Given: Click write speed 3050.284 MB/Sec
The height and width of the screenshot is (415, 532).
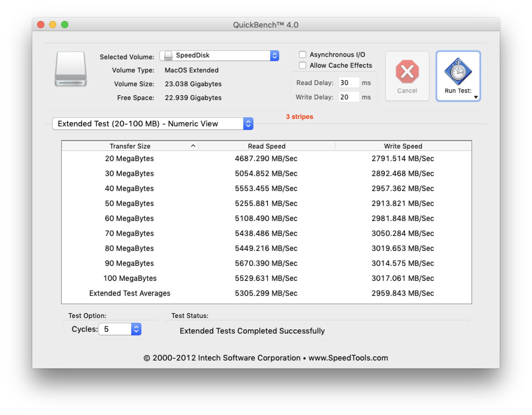Looking at the screenshot, I should coord(403,233).
